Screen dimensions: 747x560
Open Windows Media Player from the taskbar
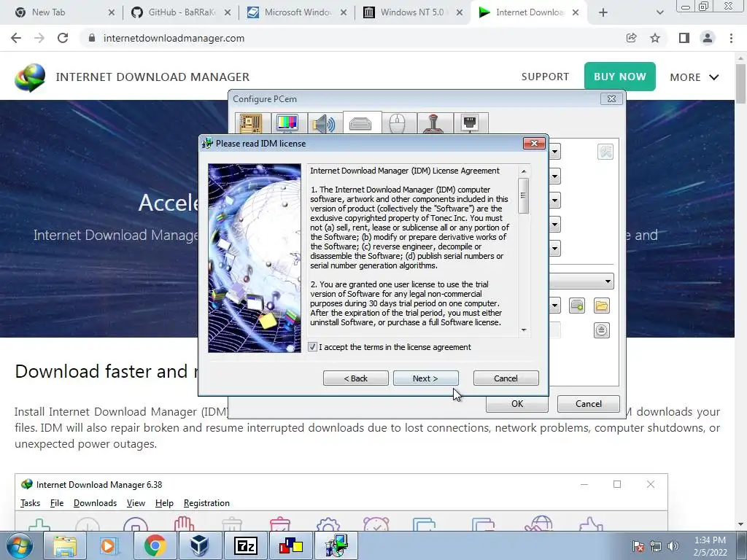click(109, 545)
